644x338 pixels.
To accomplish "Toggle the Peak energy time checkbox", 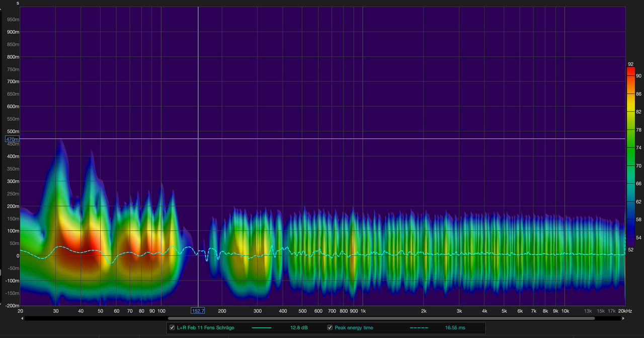I will click(330, 327).
